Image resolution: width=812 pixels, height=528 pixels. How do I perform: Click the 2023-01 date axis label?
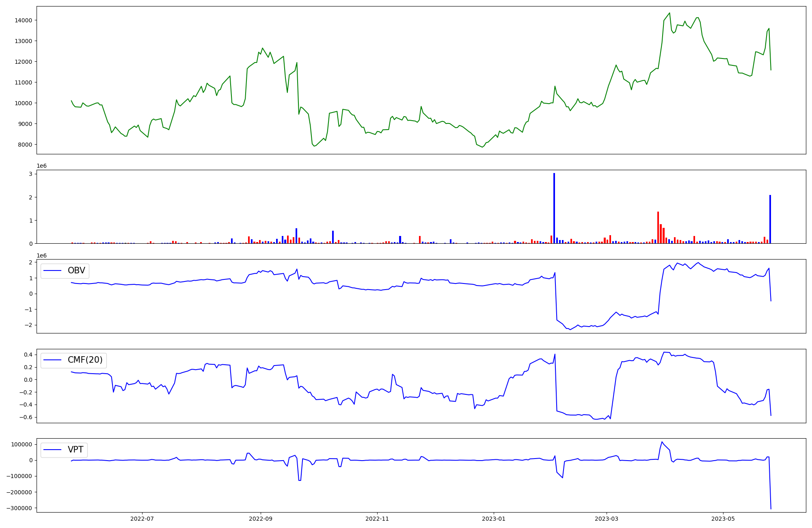click(x=494, y=519)
